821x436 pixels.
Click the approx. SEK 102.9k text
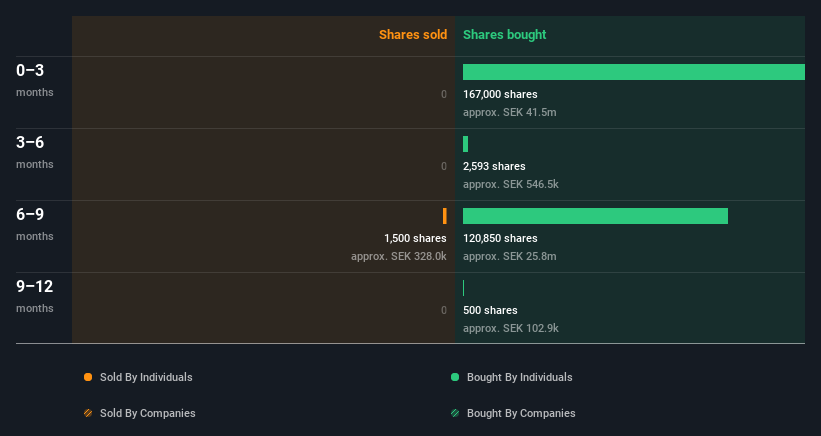click(x=511, y=328)
